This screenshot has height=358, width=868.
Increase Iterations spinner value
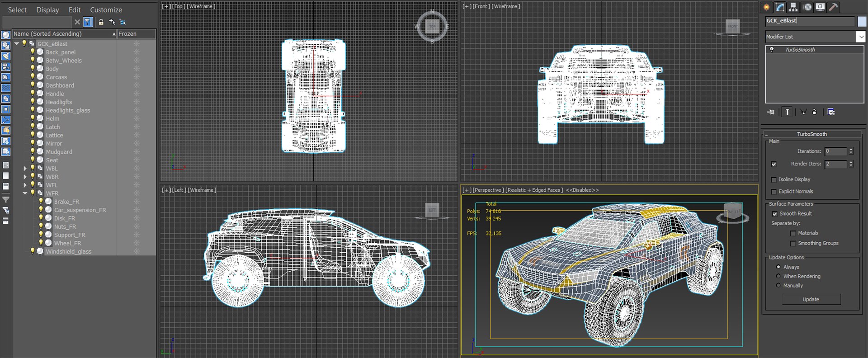coord(851,150)
